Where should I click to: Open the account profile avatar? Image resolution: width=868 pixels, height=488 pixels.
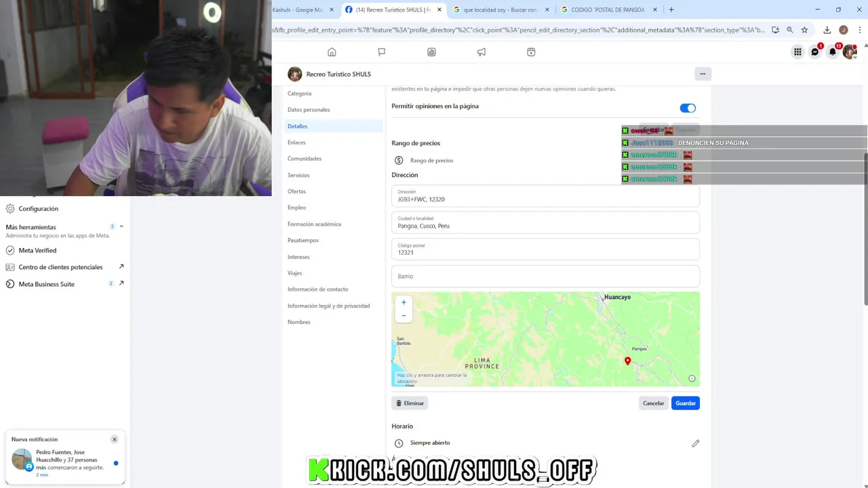tap(850, 52)
